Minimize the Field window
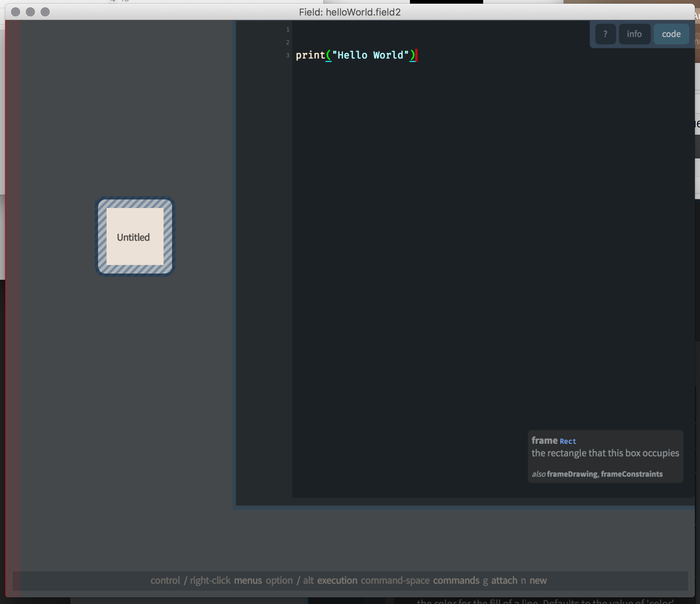The image size is (700, 604). click(x=30, y=12)
